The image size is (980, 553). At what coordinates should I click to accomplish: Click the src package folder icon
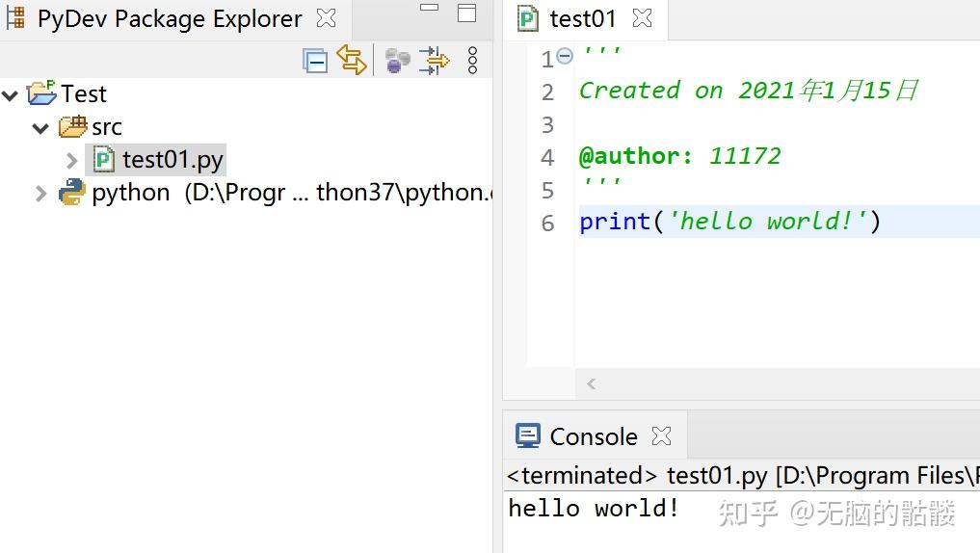coord(72,126)
